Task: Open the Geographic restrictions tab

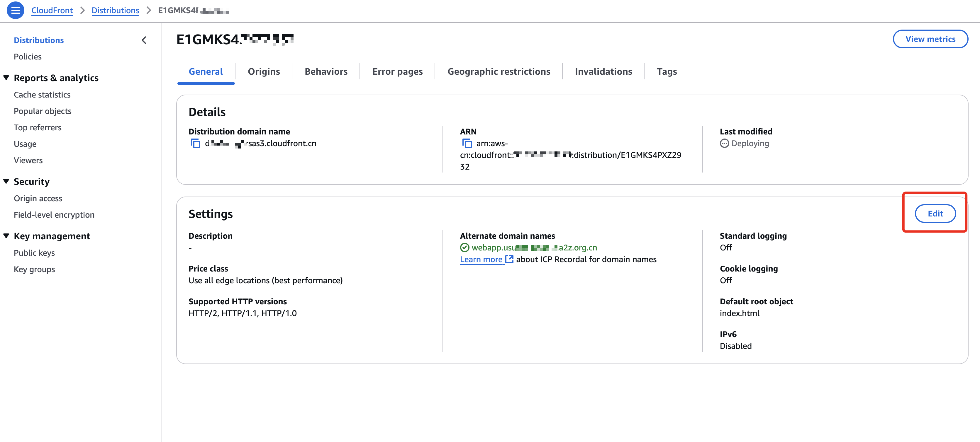Action: tap(499, 71)
